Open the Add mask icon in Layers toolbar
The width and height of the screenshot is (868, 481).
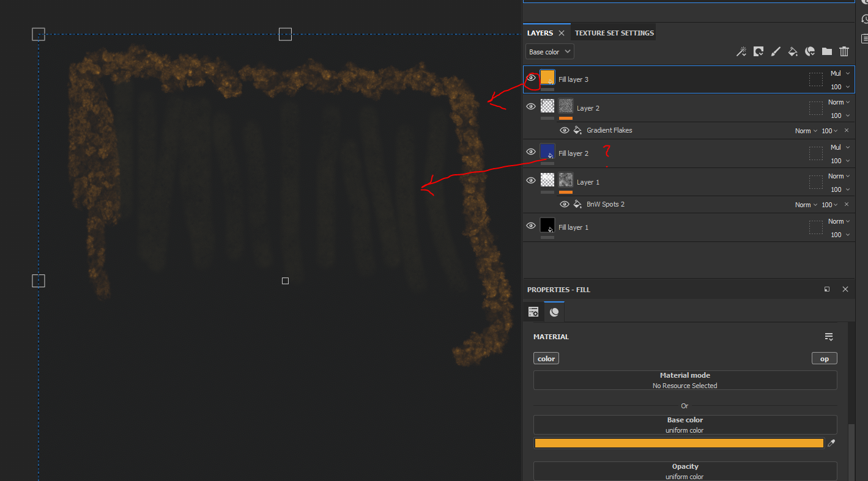[758, 51]
